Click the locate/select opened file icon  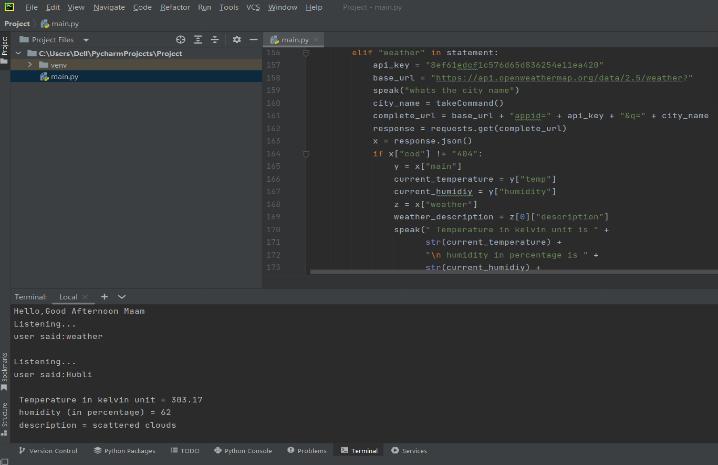[180, 40]
